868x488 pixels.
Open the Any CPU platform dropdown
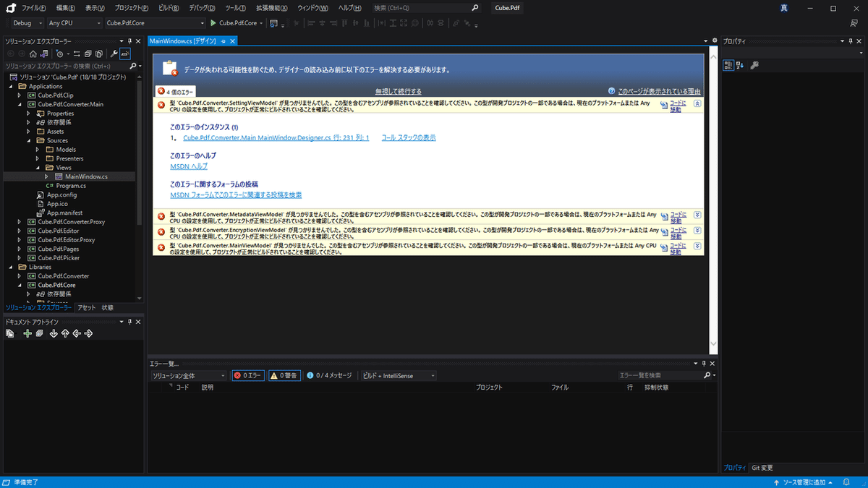pos(74,23)
